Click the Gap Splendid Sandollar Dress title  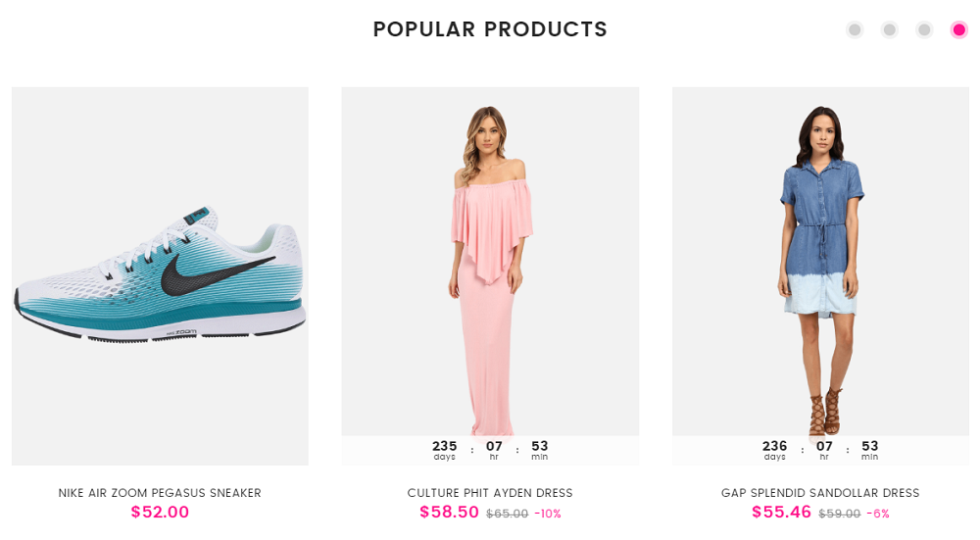tap(820, 493)
